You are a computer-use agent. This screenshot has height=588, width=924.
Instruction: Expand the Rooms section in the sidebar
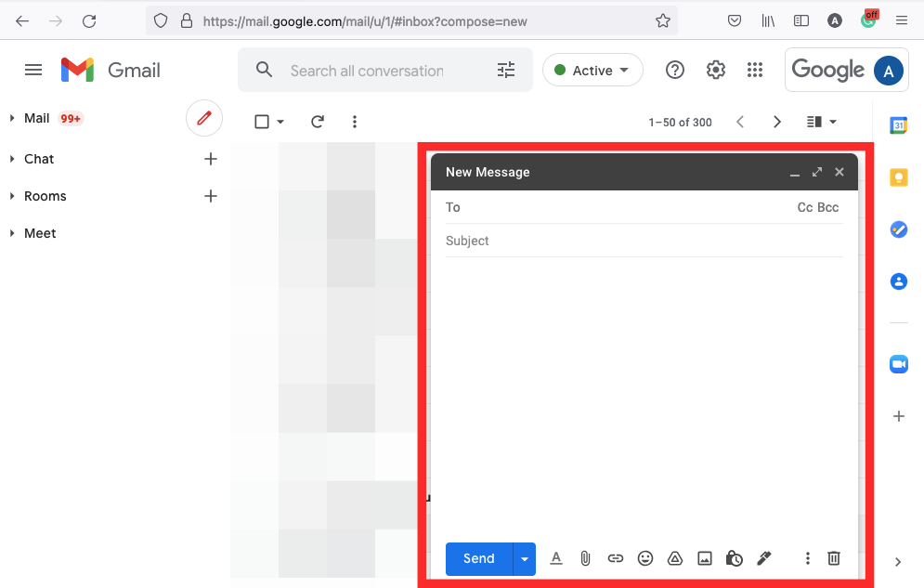coord(12,196)
